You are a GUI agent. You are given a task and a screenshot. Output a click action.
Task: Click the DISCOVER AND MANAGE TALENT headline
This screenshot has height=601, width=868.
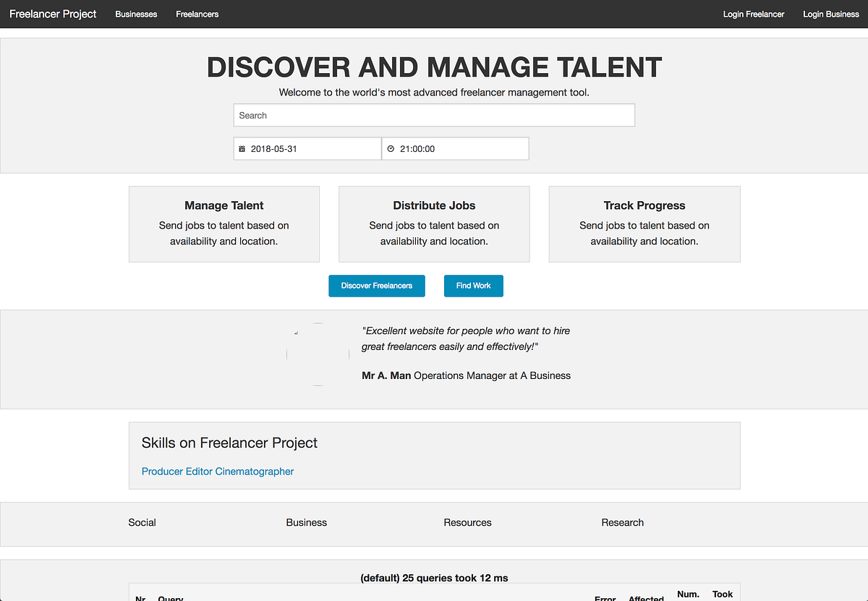[x=434, y=67]
